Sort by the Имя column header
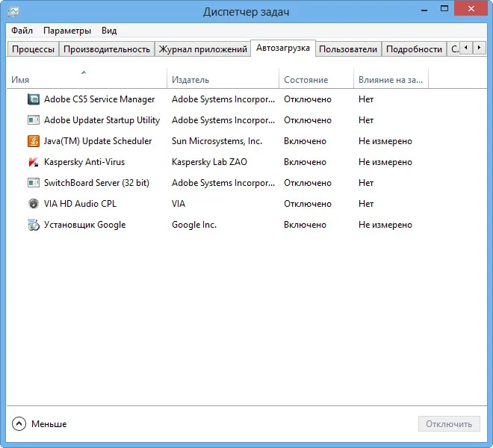The width and height of the screenshot is (493, 448). tap(87, 78)
